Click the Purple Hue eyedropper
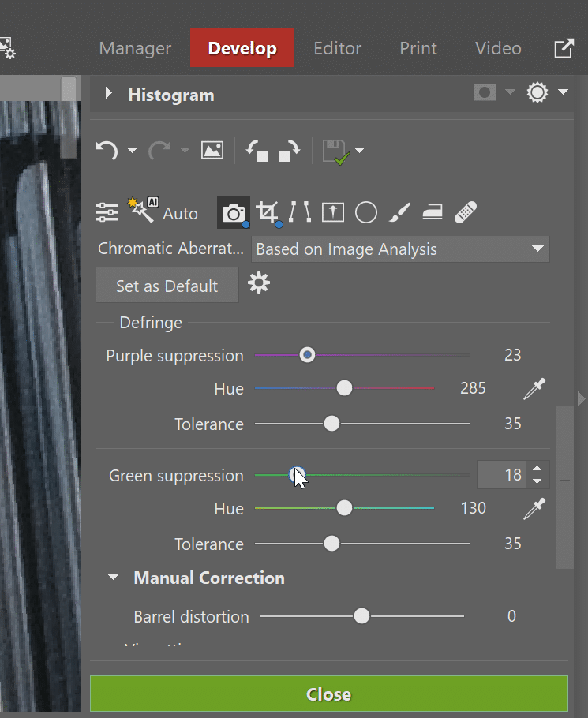The image size is (588, 718). [x=534, y=388]
